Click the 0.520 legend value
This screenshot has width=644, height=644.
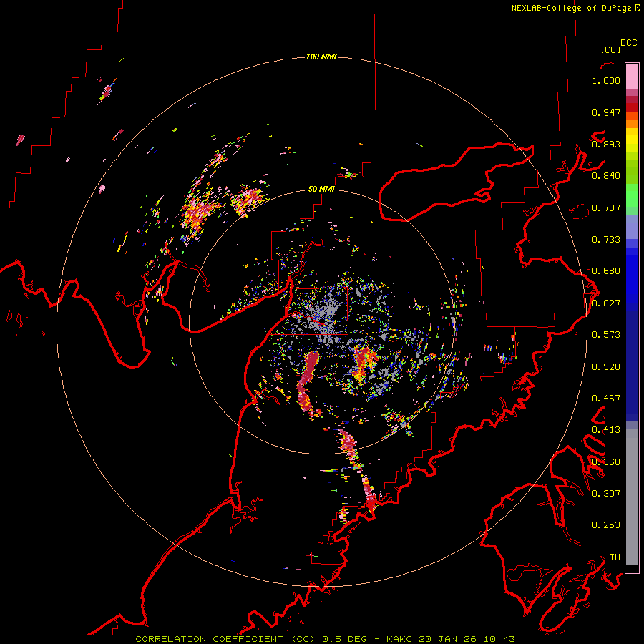point(606,367)
